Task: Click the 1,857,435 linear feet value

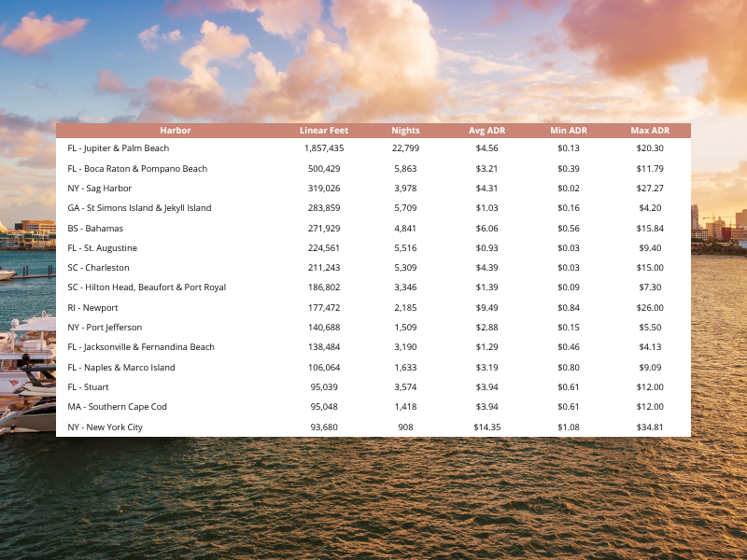Action: click(x=324, y=148)
